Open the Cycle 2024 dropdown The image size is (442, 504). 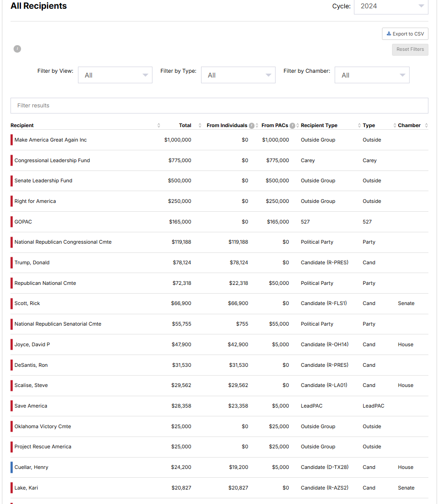click(391, 6)
